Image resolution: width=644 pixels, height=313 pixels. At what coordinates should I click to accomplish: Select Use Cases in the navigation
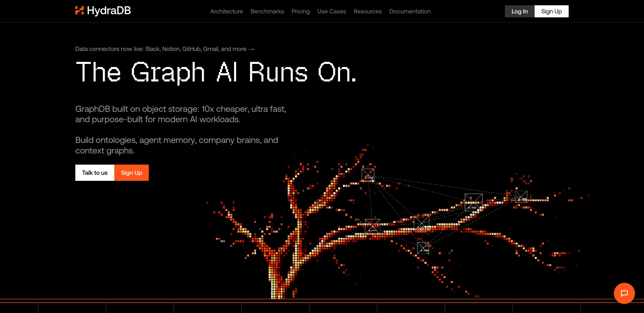pos(331,11)
